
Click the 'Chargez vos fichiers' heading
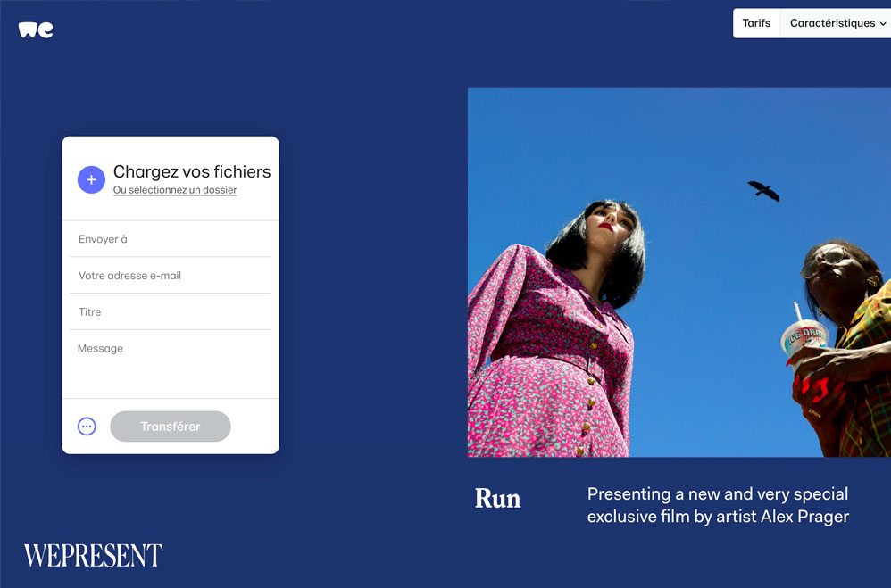pyautogui.click(x=192, y=171)
